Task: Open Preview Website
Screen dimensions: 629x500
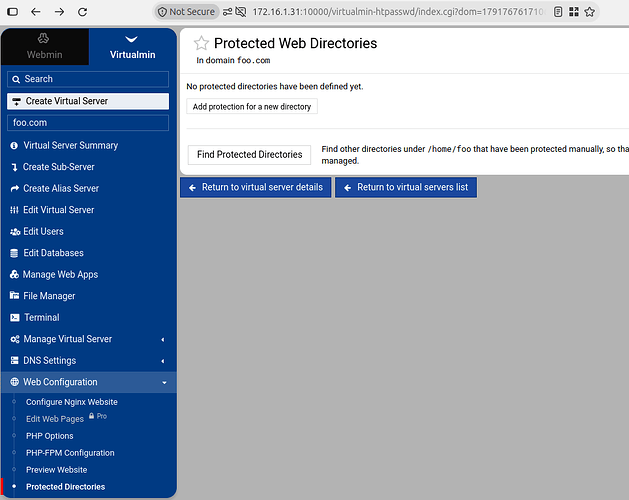Action: coord(57,470)
